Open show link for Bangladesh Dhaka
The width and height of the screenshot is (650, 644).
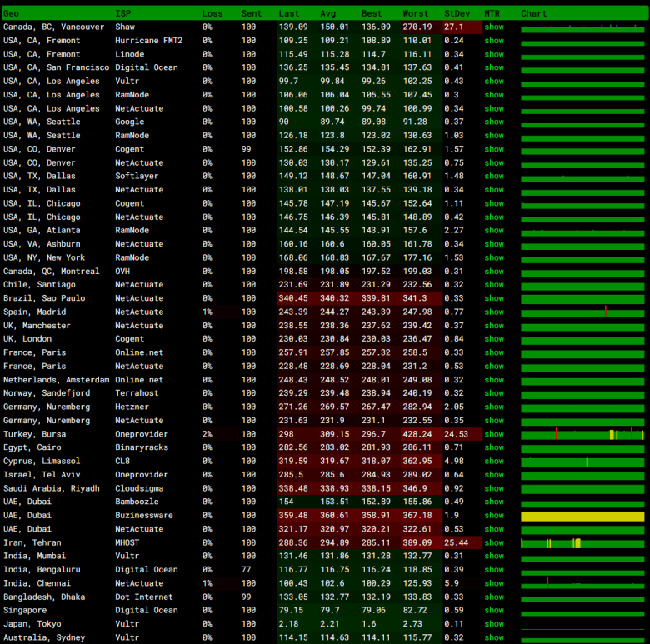point(494,597)
